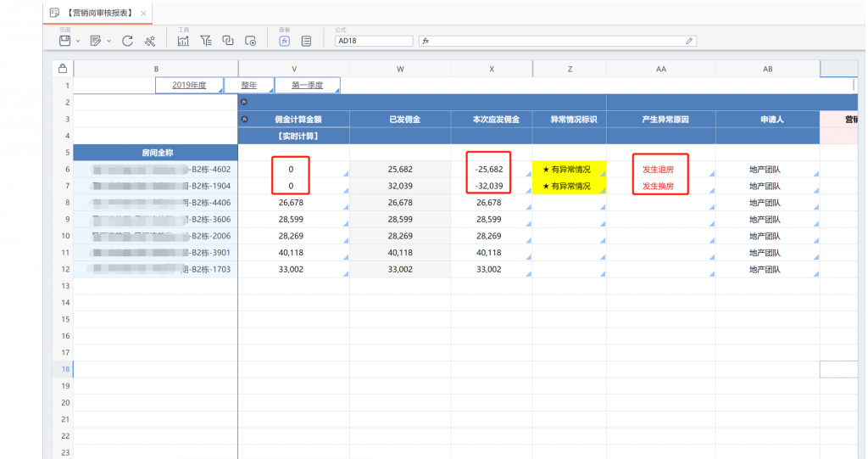Click the lock icon at grid corner
Viewport: 868px width, 459px height.
[62, 69]
